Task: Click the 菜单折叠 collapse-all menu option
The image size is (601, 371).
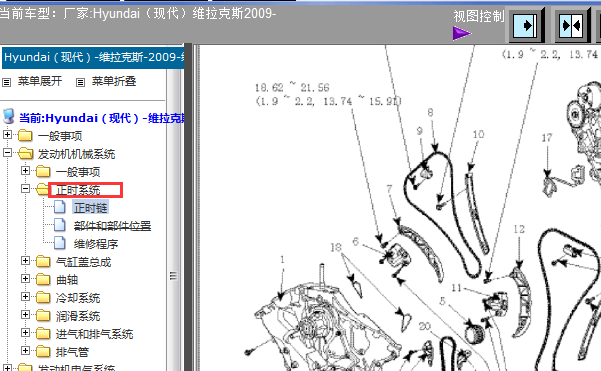Action: coord(114,81)
